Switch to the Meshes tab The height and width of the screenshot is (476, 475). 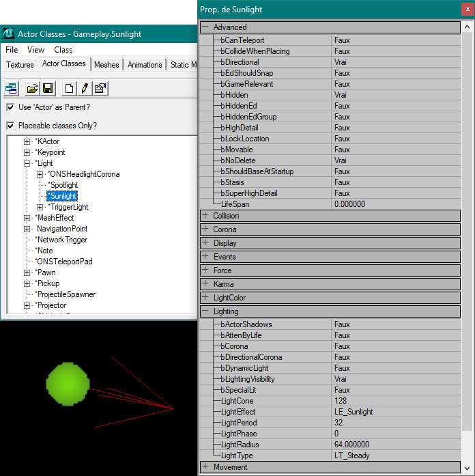[106, 65]
